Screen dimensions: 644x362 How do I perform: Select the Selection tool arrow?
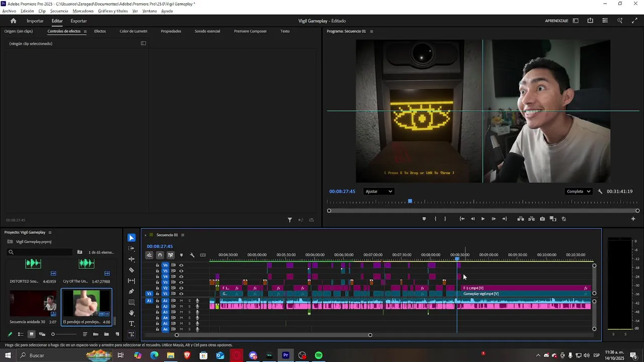(x=131, y=238)
